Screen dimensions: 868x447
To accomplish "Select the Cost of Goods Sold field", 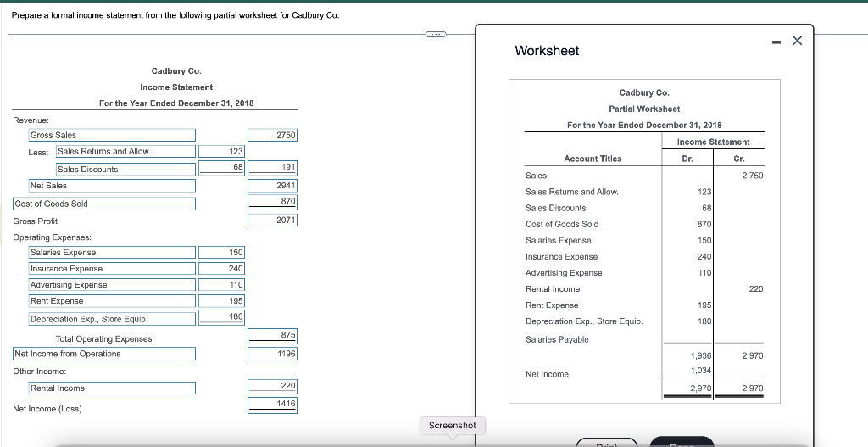I will [x=104, y=204].
